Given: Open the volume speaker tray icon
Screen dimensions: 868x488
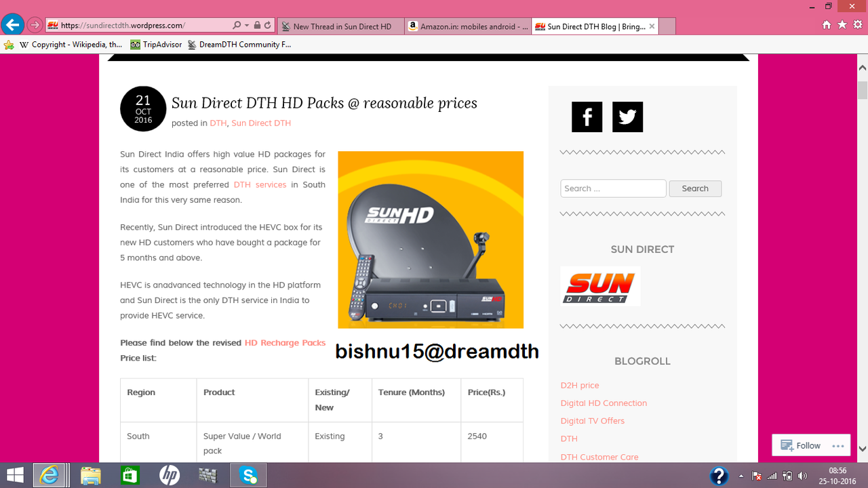Looking at the screenshot, I should [x=802, y=476].
